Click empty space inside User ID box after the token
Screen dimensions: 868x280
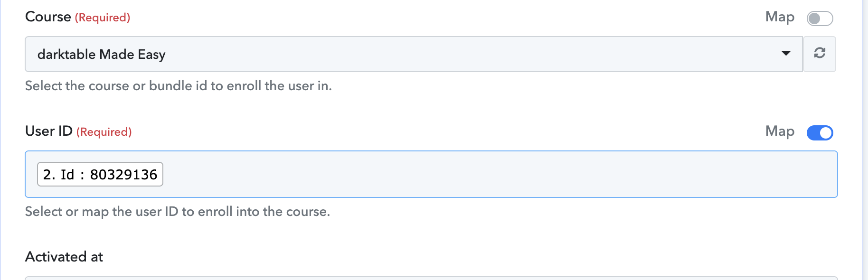tap(499, 174)
